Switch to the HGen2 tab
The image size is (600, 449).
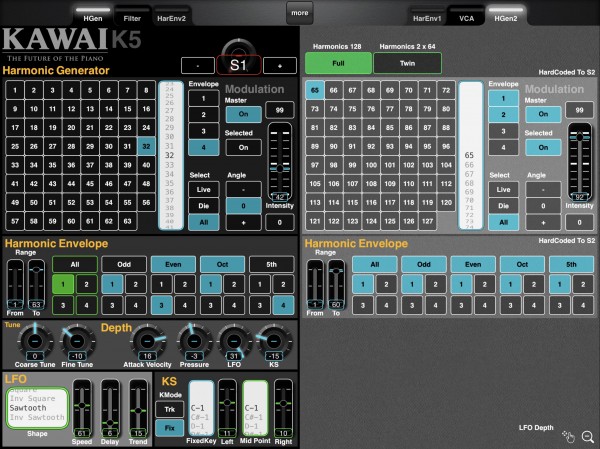[x=506, y=15]
